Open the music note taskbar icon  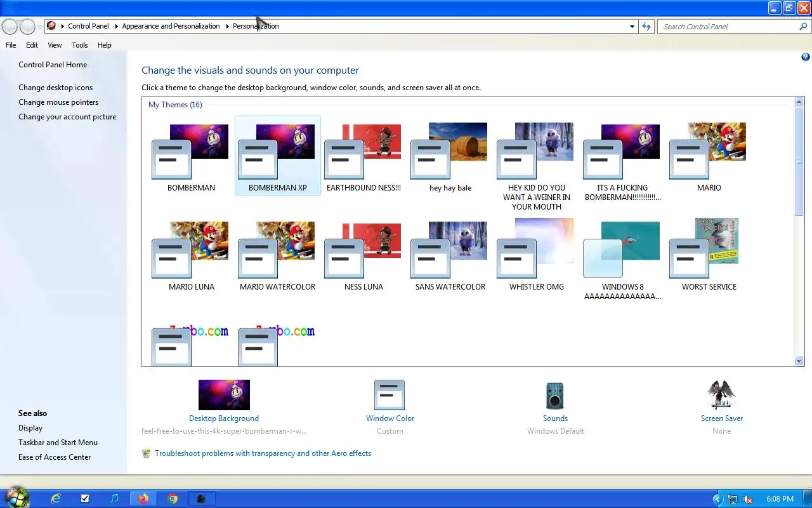click(x=114, y=498)
